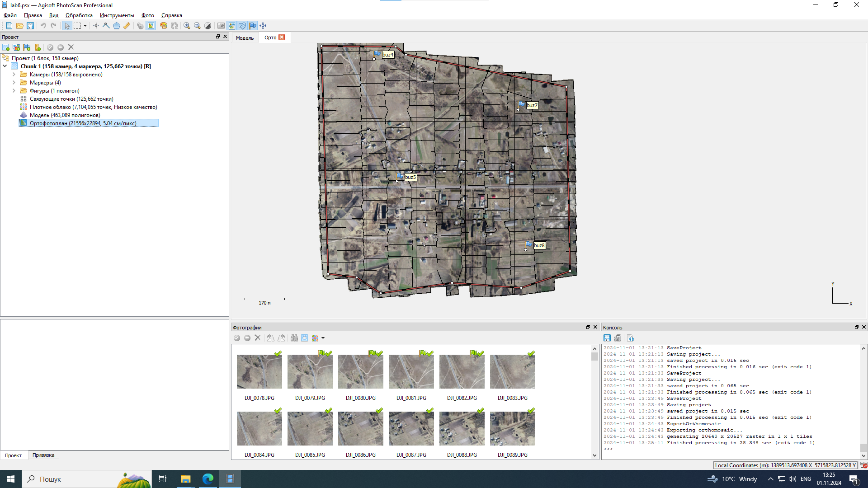868x488 pixels.
Task: Select the draw polygon tool
Action: click(117, 26)
